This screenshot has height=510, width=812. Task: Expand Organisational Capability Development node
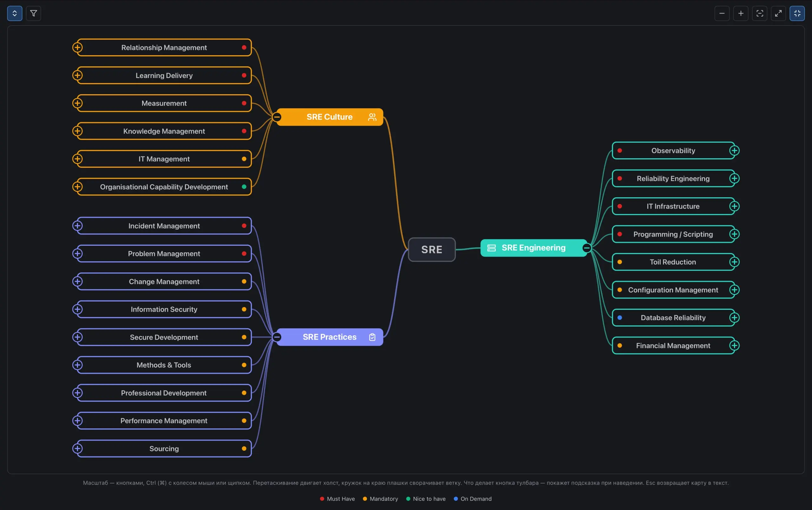pyautogui.click(x=78, y=187)
